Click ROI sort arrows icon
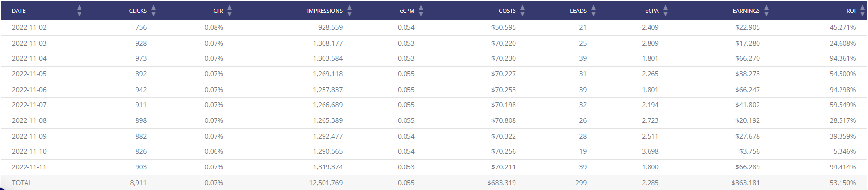Image resolution: width=868 pixels, height=190 pixels. pyautogui.click(x=863, y=11)
